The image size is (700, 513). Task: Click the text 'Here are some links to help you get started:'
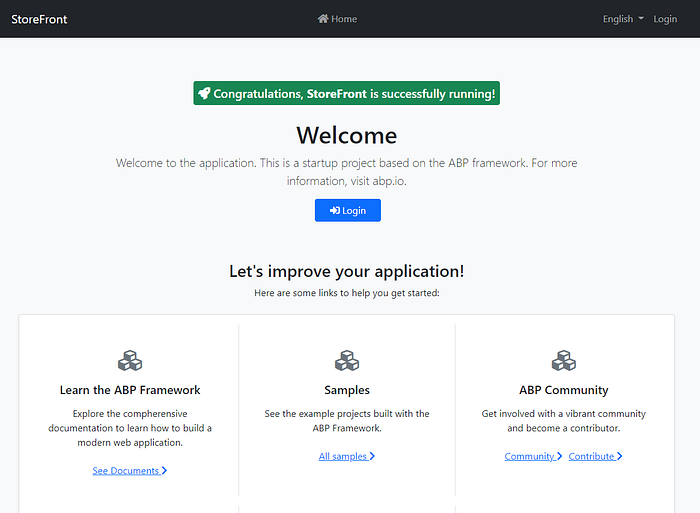tap(347, 293)
